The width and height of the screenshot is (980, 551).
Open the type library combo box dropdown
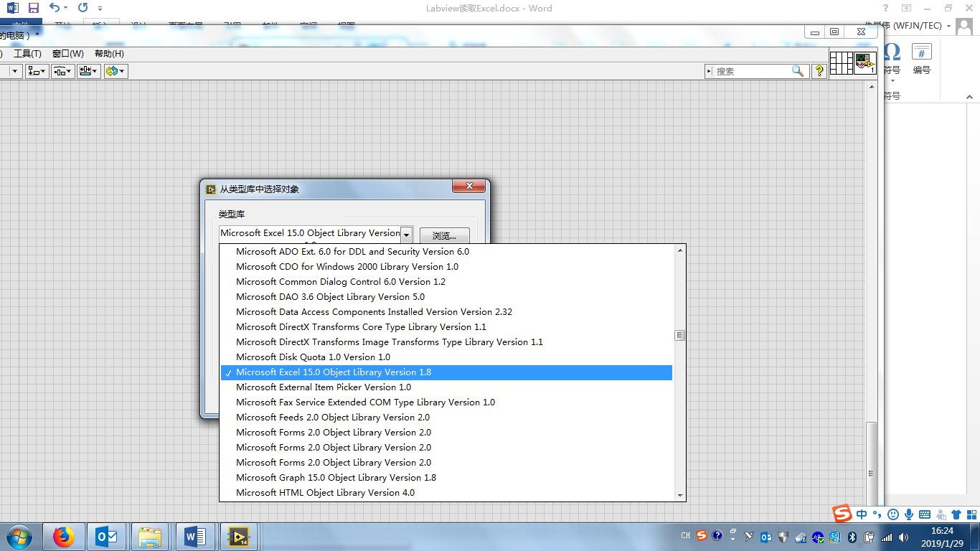coord(406,233)
